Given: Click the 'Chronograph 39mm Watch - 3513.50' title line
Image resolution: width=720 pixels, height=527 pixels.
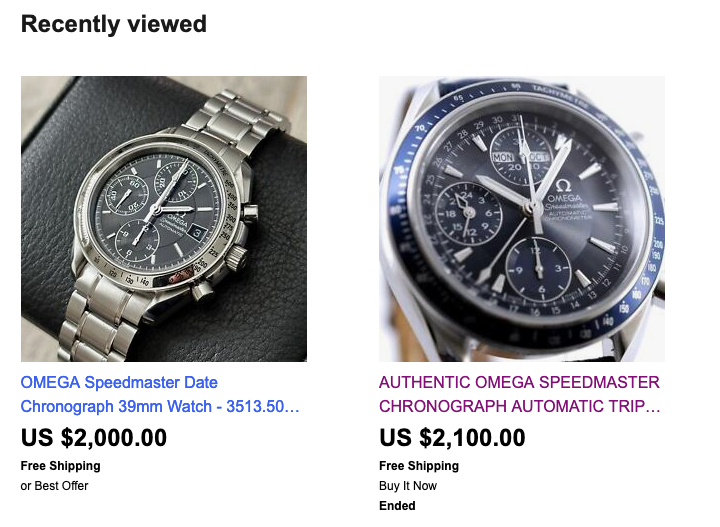Looking at the screenshot, I should (x=160, y=407).
